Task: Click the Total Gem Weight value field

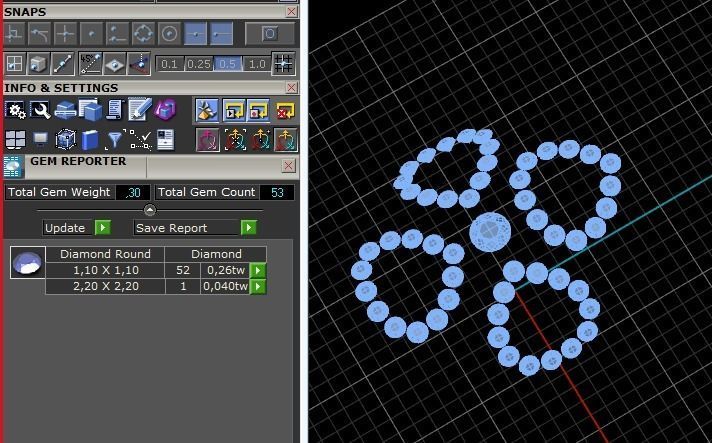Action: pos(133,192)
